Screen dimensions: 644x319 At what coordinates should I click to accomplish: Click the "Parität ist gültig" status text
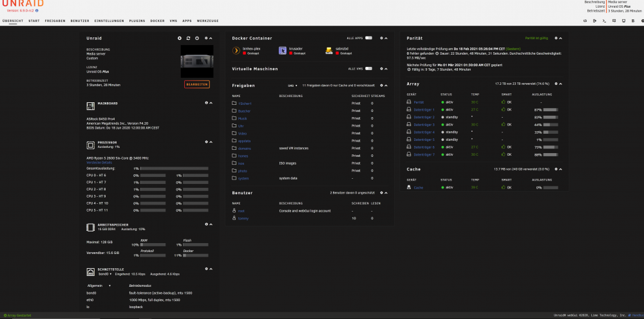536,38
